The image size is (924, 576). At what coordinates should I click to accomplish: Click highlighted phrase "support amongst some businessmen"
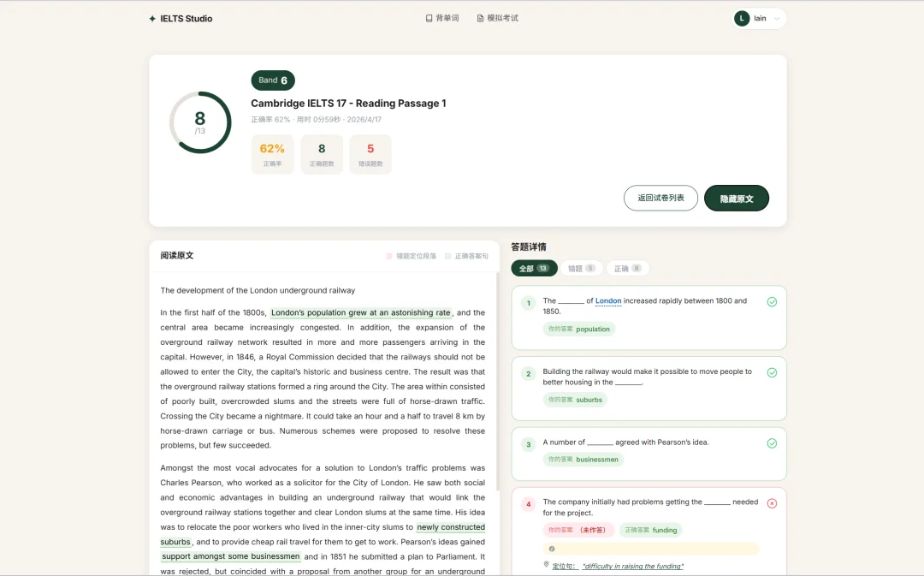pos(230,556)
